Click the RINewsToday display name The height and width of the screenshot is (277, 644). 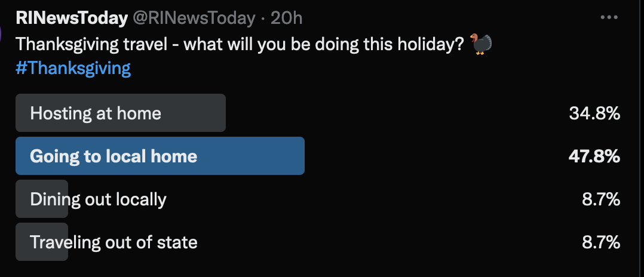tap(72, 18)
